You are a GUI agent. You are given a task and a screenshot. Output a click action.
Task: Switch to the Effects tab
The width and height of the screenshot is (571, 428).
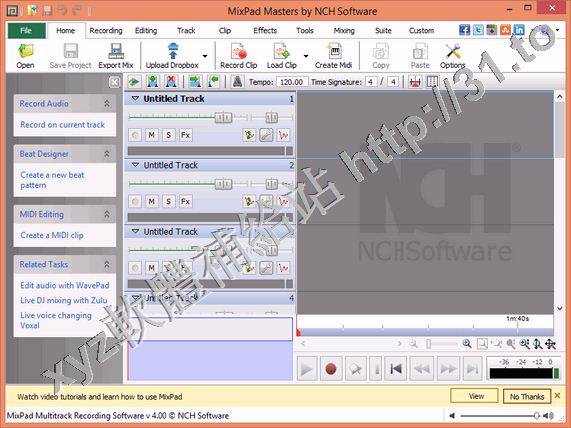pyautogui.click(x=265, y=31)
